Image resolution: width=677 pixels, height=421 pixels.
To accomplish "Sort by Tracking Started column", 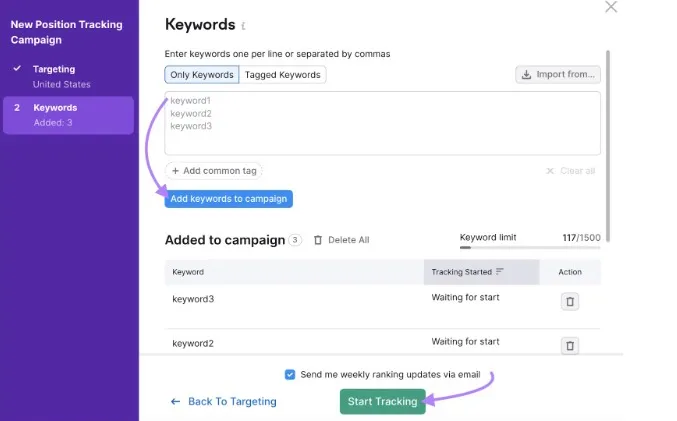I will point(481,272).
